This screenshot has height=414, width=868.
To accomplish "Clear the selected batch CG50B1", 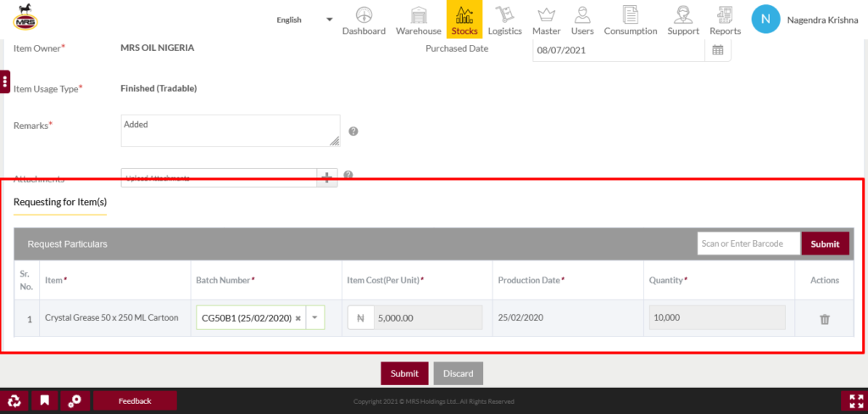I will click(x=298, y=319).
